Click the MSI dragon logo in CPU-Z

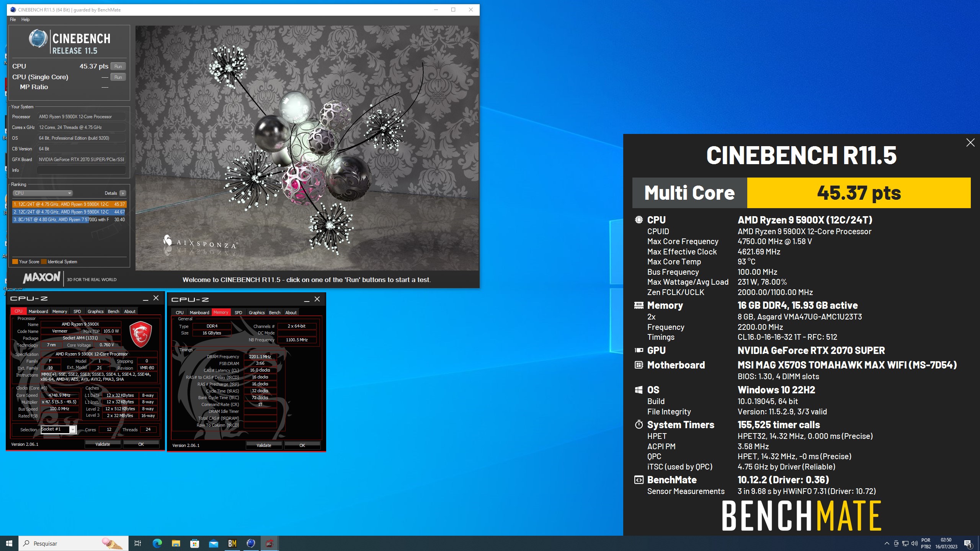140,334
